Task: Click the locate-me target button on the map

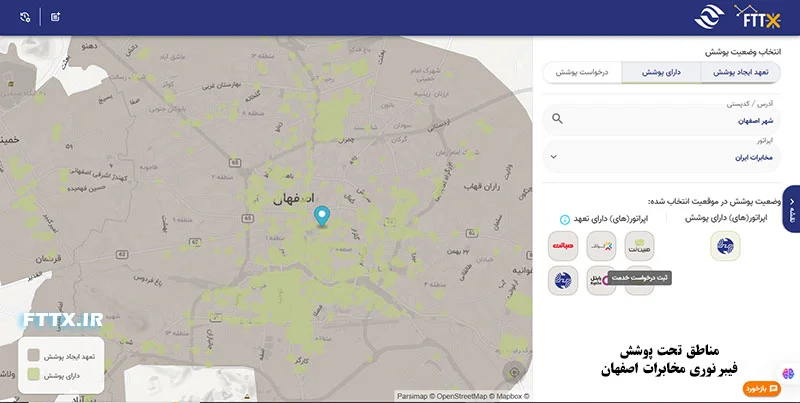Action: click(x=514, y=372)
